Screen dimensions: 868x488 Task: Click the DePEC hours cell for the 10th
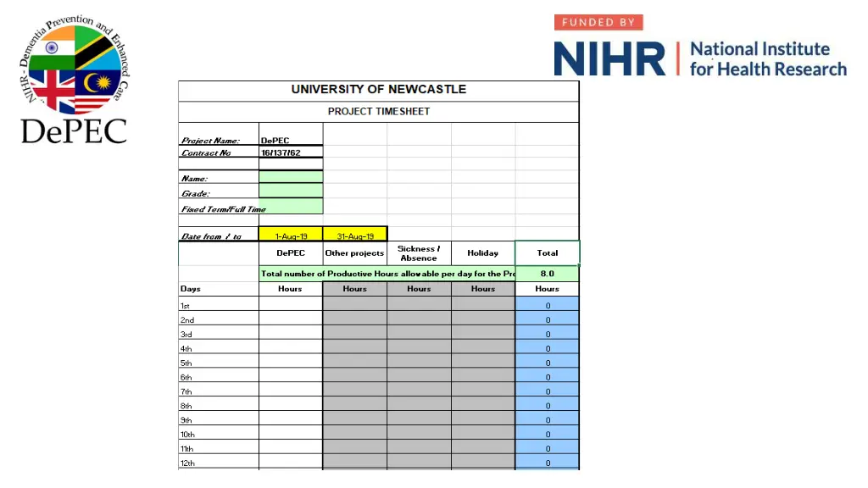point(291,432)
